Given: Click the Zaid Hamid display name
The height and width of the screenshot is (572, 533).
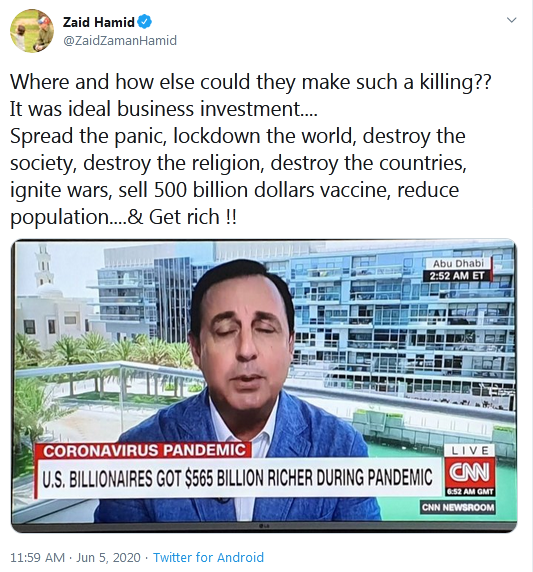Looking at the screenshot, I should pos(99,22).
